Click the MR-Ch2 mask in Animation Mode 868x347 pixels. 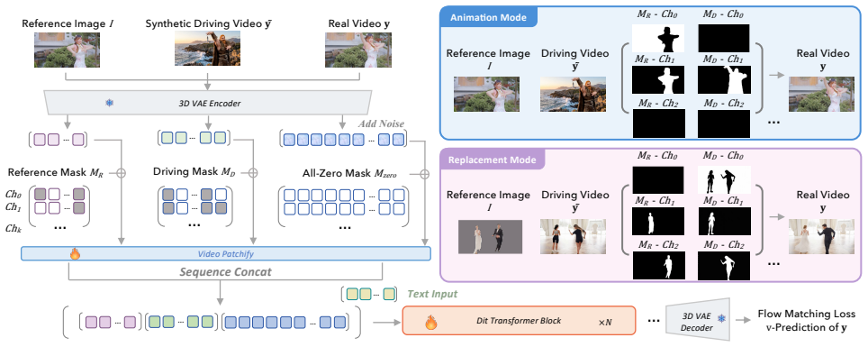658,123
